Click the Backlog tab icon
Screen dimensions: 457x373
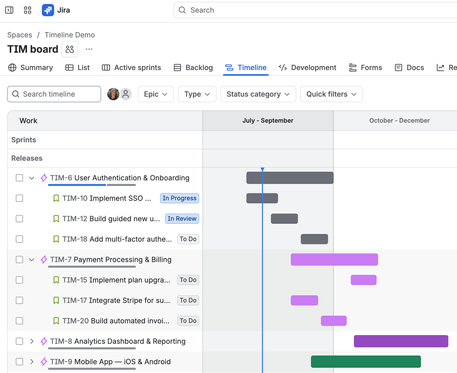coord(177,68)
